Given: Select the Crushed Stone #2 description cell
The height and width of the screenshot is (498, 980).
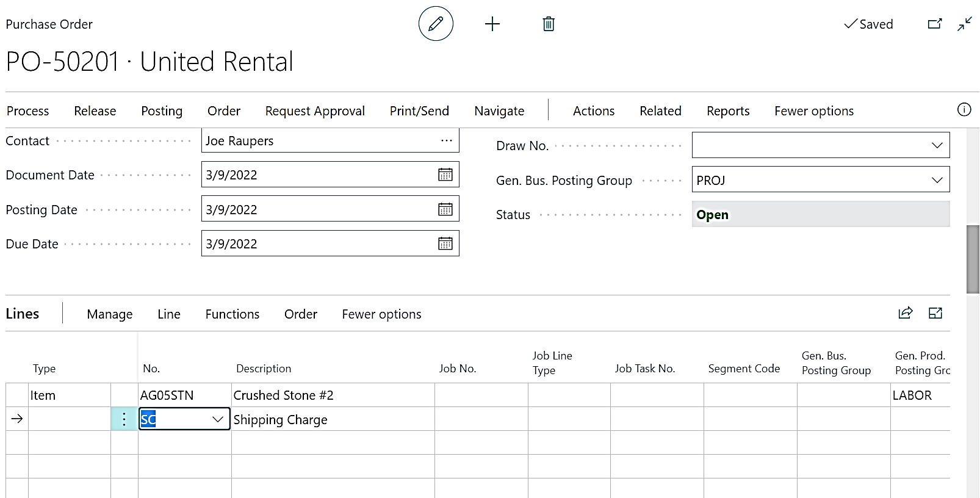Looking at the screenshot, I should (x=333, y=395).
